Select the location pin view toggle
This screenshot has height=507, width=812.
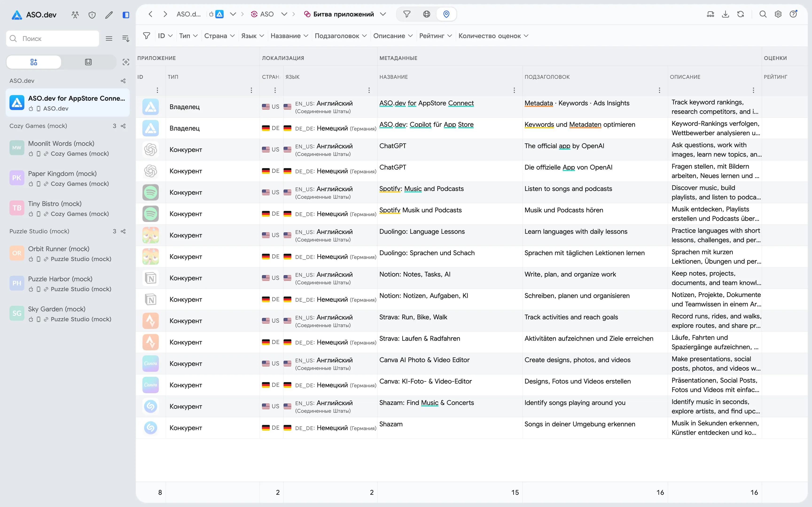(446, 14)
